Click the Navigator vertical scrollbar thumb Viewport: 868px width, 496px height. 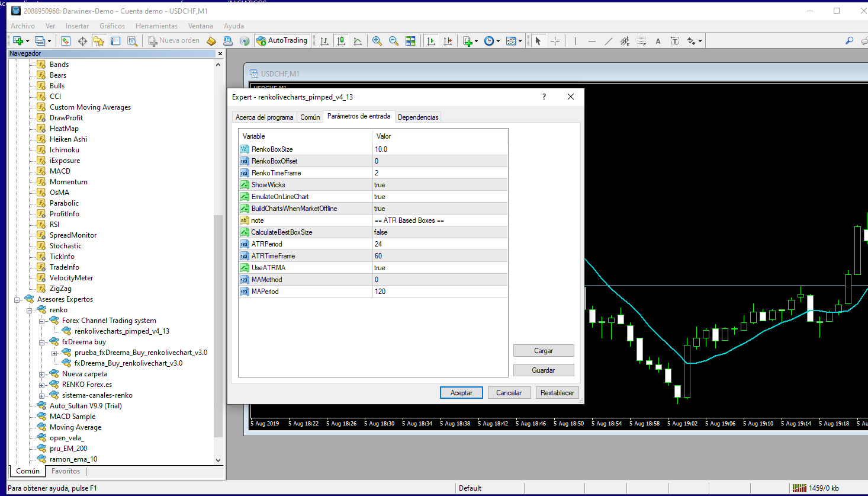pyautogui.click(x=218, y=325)
